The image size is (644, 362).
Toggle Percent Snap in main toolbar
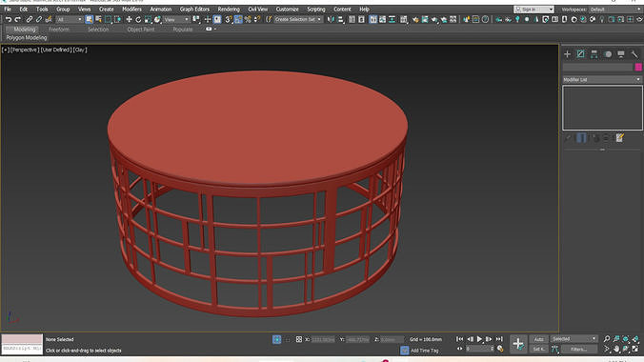[248, 19]
